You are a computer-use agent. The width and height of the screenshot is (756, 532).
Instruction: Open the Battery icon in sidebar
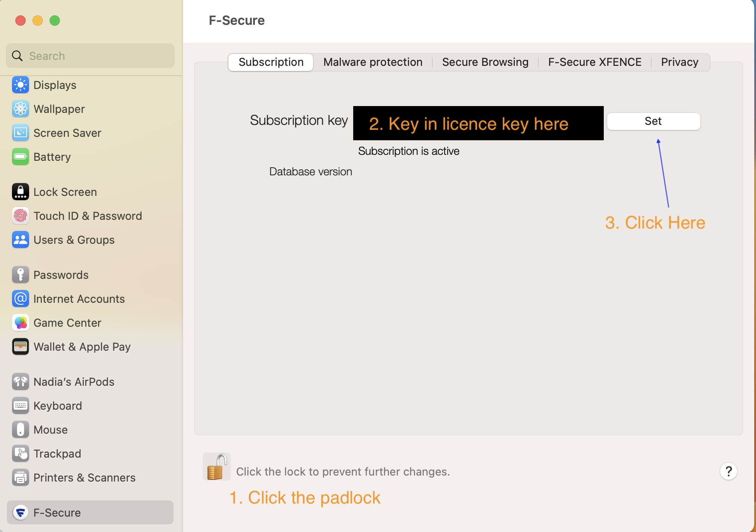pyautogui.click(x=21, y=157)
